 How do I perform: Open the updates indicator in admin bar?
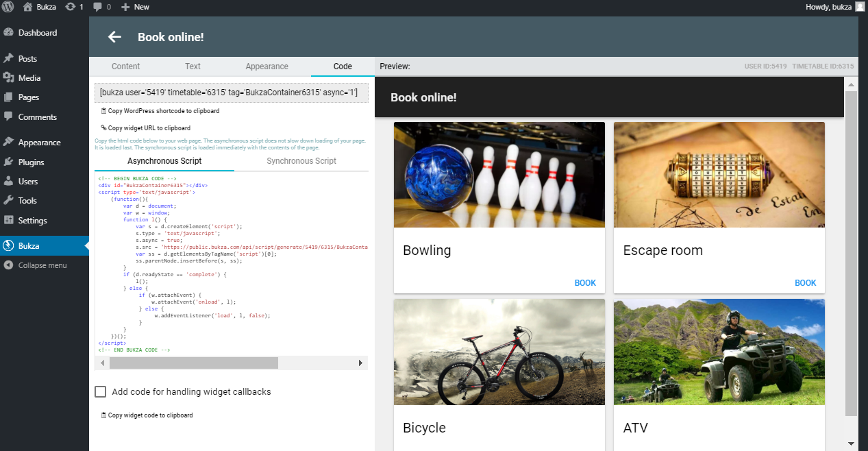[74, 7]
